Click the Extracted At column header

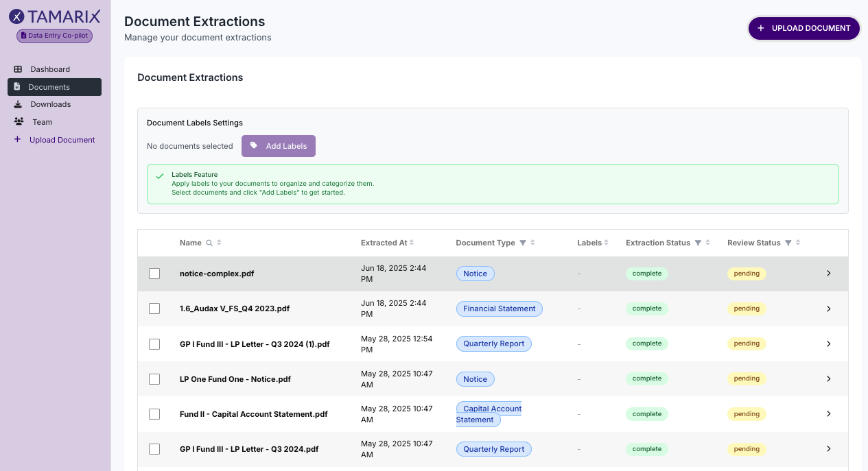pos(384,243)
